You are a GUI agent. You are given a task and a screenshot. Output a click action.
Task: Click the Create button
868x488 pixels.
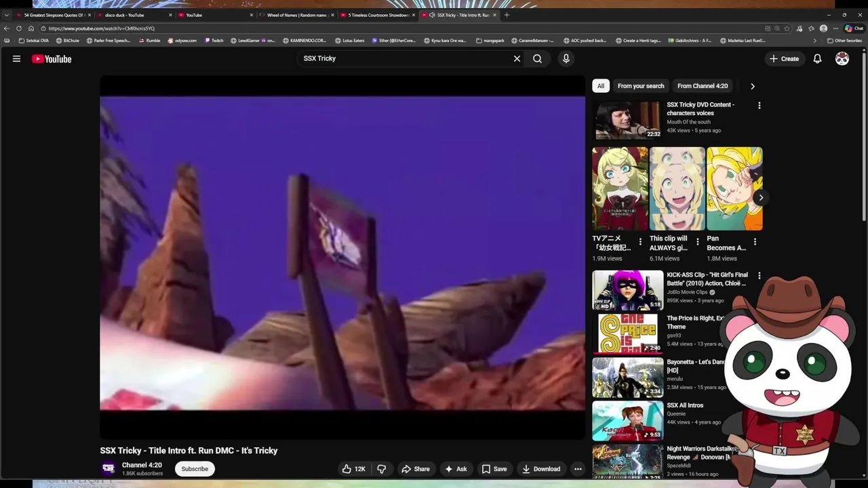[x=784, y=59]
